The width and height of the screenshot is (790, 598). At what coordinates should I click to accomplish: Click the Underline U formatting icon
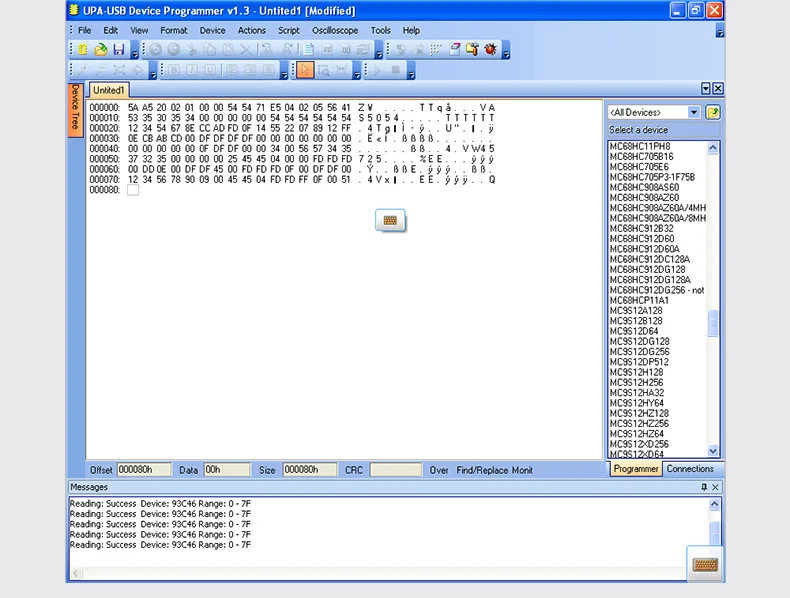tap(210, 70)
